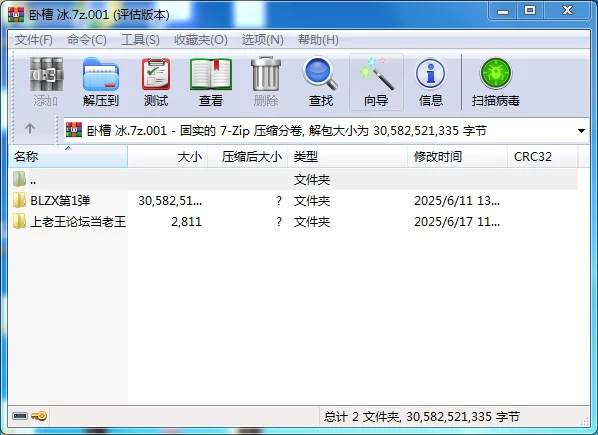Select the BLZX第1弹 folder
The height and width of the screenshot is (435, 598).
tap(60, 201)
